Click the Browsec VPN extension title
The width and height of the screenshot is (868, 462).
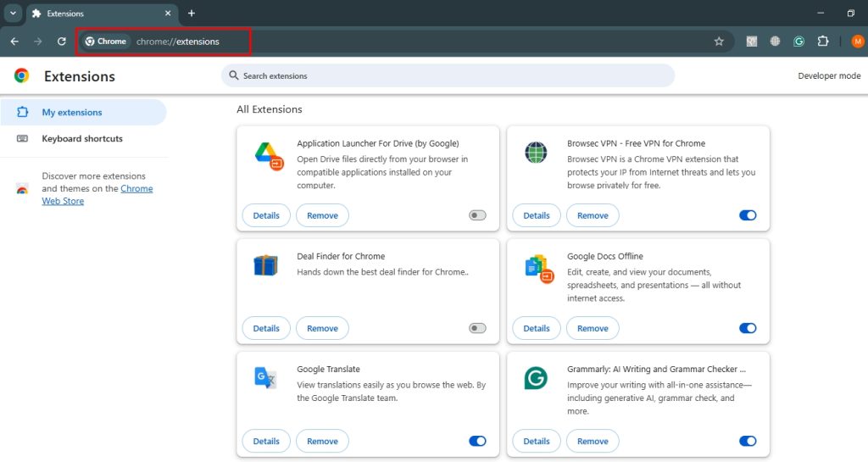click(x=636, y=143)
